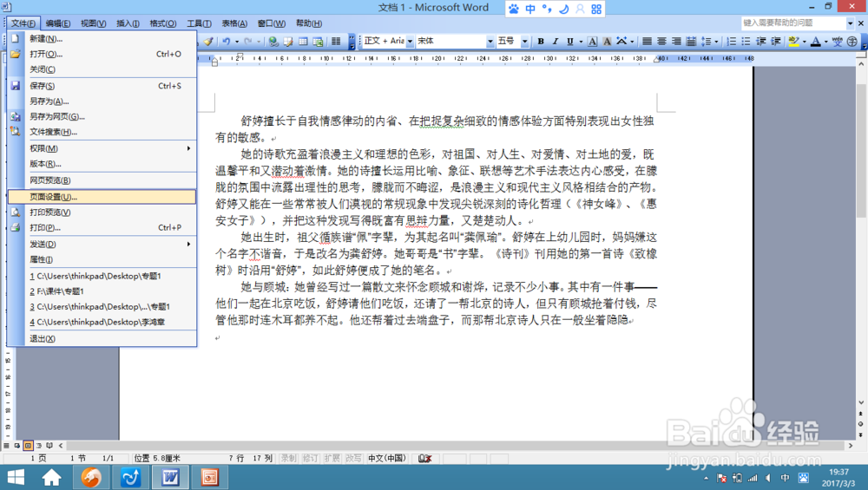Choose 另存为(A)... from File menu
Image resolution: width=868 pixels, height=490 pixels.
coord(102,101)
